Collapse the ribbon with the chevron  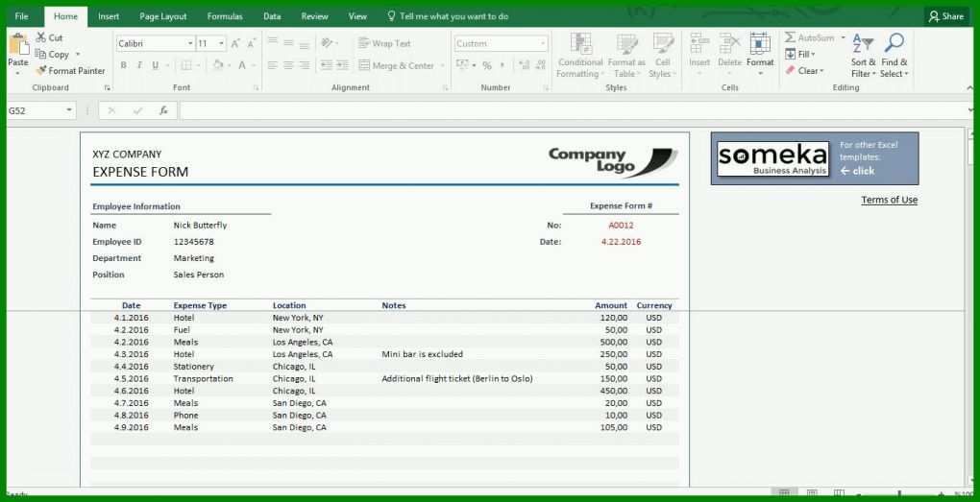[x=969, y=88]
